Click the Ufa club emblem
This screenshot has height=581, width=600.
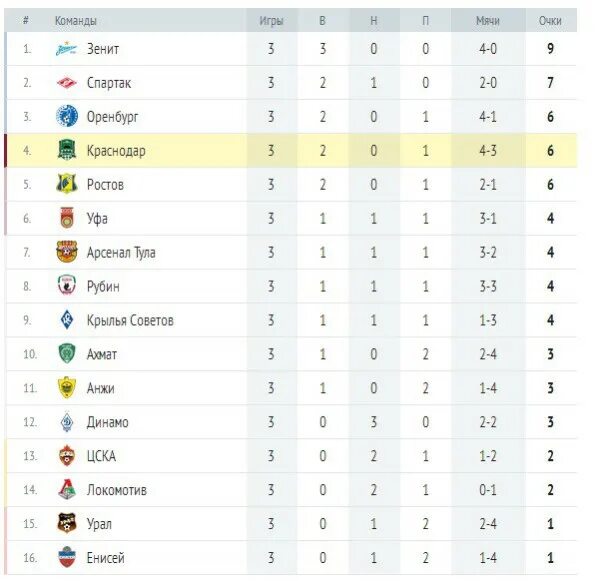pyautogui.click(x=67, y=218)
